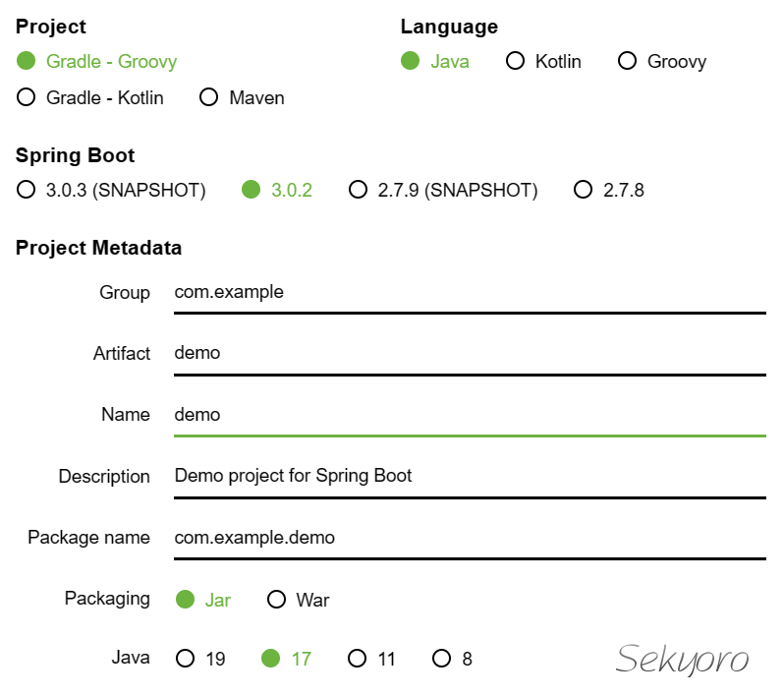Select the Gradle - Groovy project option

pos(27,61)
